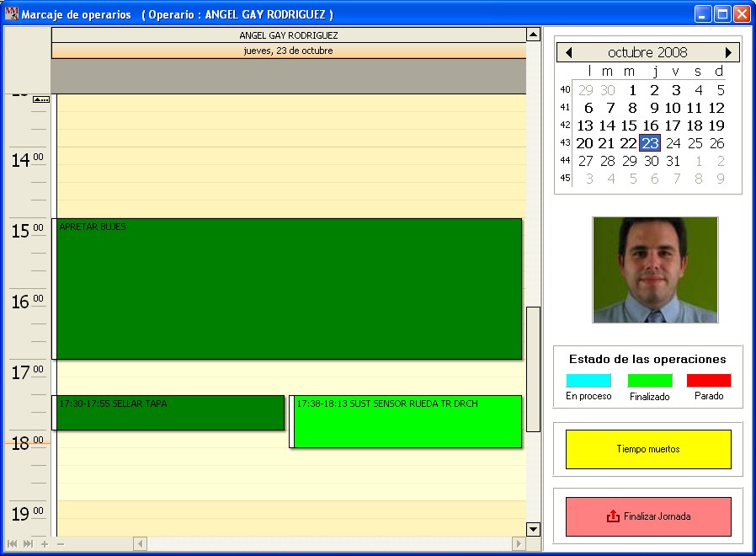
Task: Select October 15 in the calendar
Action: [629, 126]
